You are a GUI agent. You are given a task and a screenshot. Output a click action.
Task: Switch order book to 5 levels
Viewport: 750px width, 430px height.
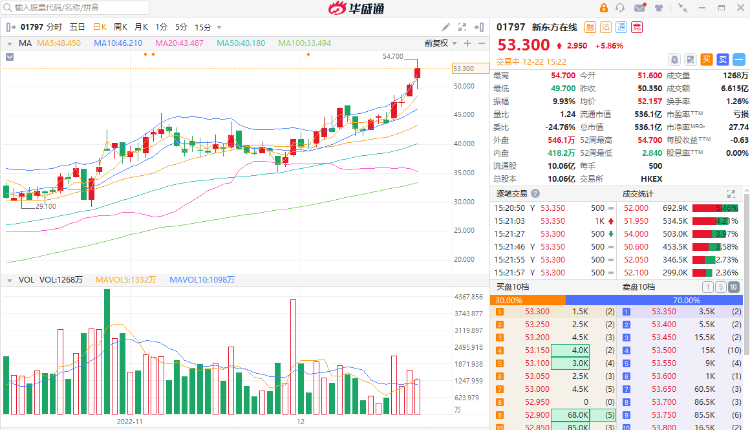point(720,287)
